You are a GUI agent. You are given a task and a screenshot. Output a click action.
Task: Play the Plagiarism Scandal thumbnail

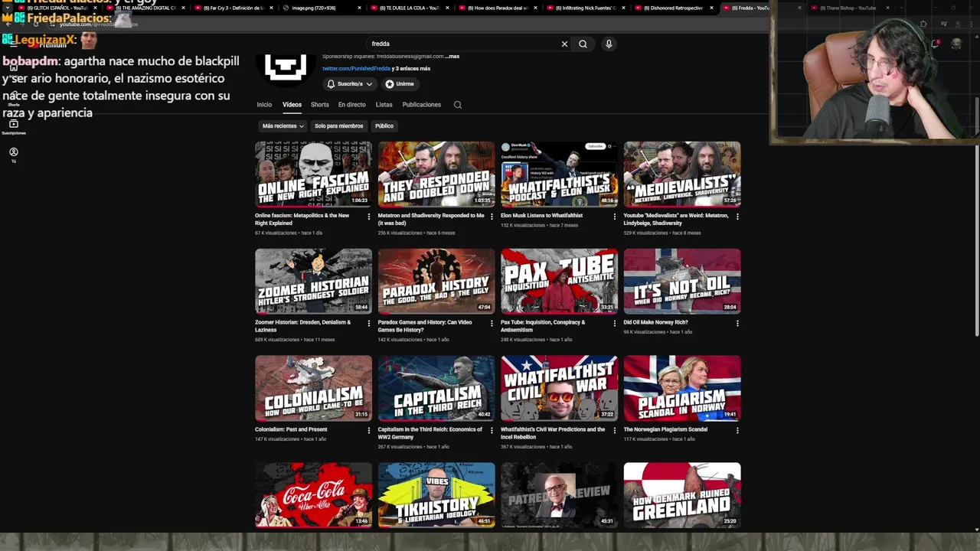[682, 388]
